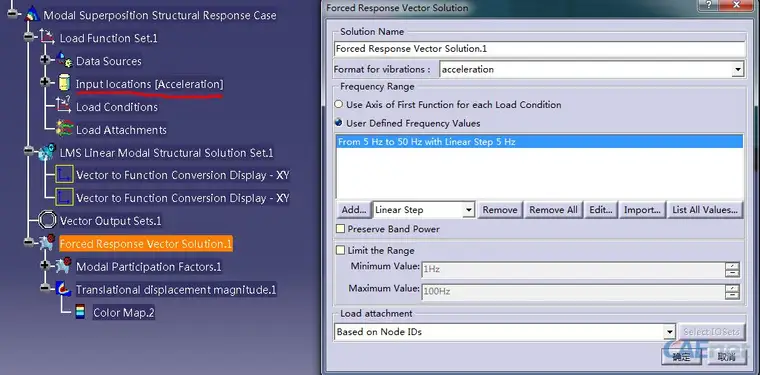Select Translational displacement magnitude.1 label

176,290
